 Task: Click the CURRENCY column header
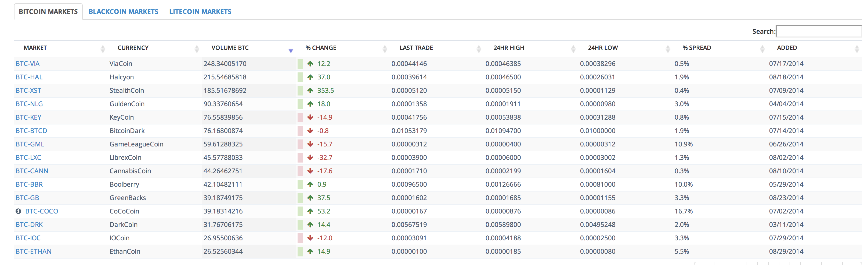133,48
